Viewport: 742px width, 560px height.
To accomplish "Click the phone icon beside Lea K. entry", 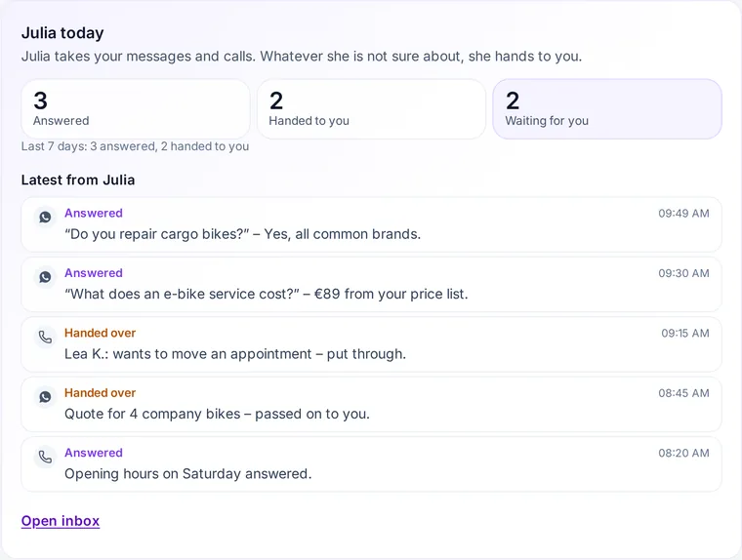I will (x=45, y=337).
